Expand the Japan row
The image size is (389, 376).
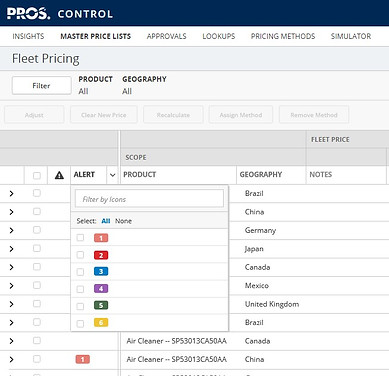click(12, 249)
